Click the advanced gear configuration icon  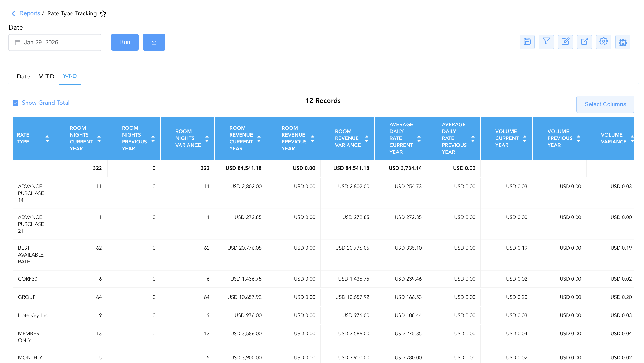pos(623,42)
